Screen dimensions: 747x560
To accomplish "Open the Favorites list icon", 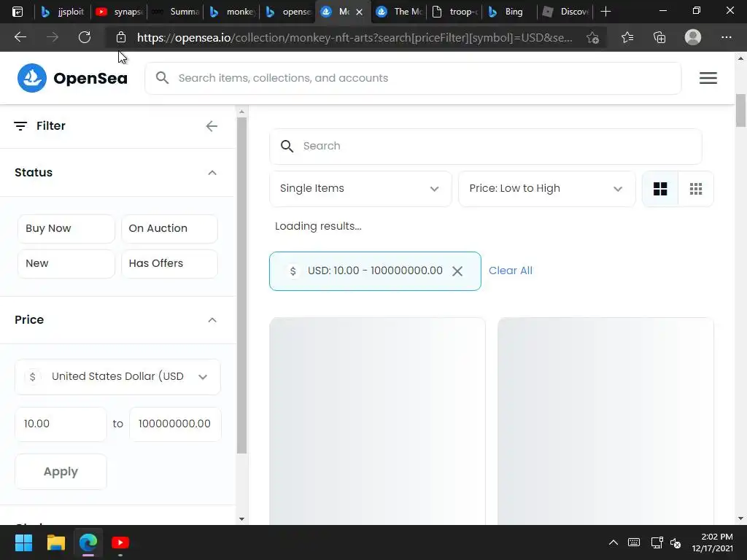I will (627, 37).
